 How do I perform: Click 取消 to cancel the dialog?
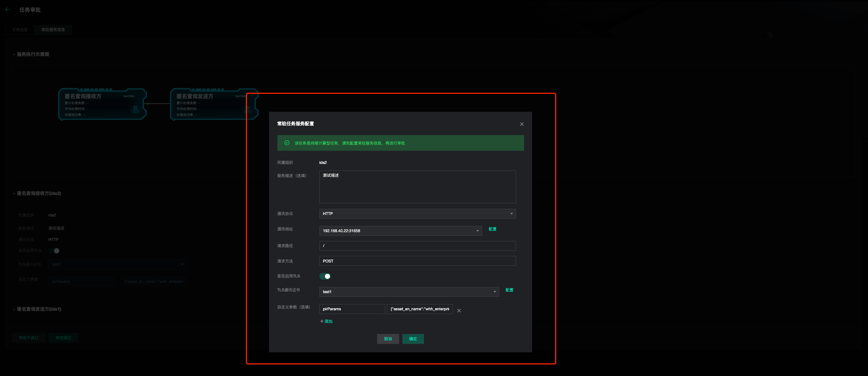(388, 339)
